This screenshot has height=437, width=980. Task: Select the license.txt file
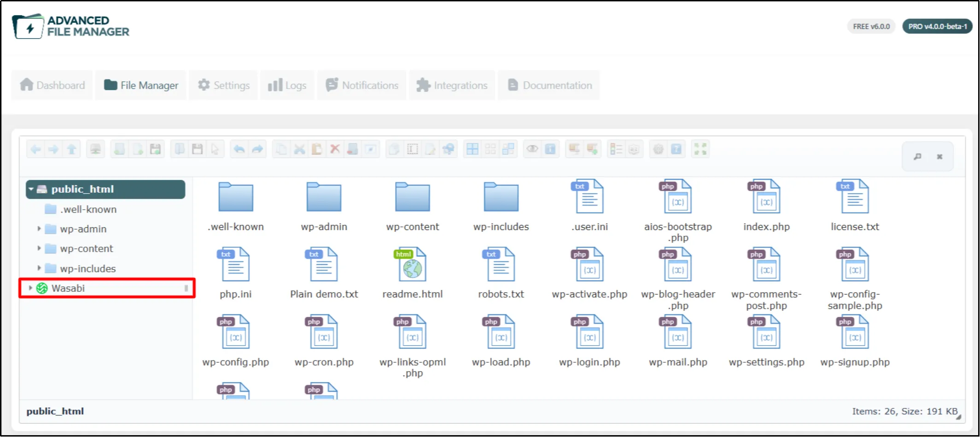(x=855, y=207)
